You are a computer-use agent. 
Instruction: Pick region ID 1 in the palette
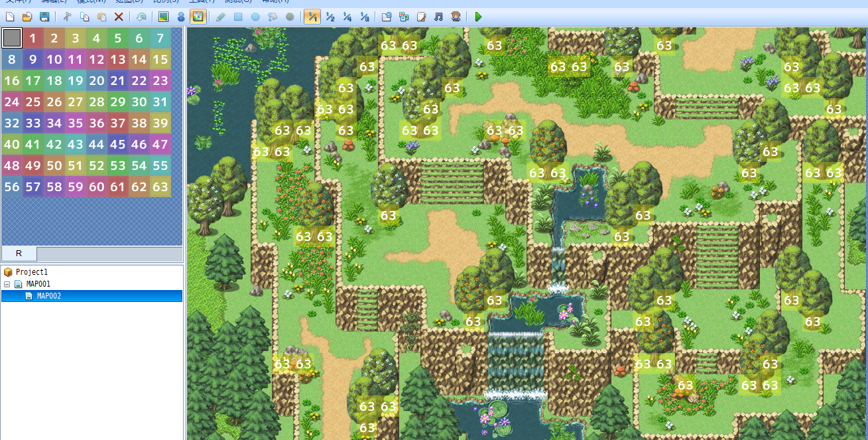pyautogui.click(x=33, y=38)
